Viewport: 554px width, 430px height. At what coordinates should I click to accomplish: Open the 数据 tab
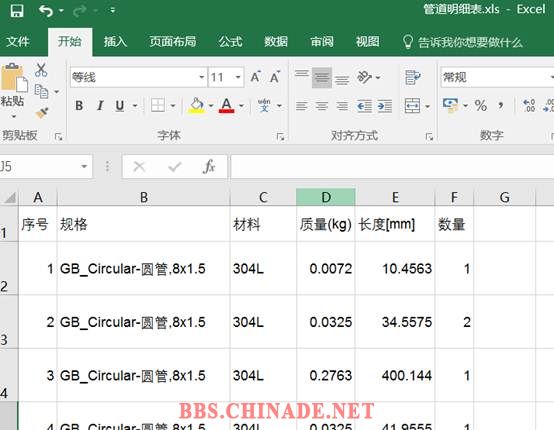pyautogui.click(x=276, y=42)
